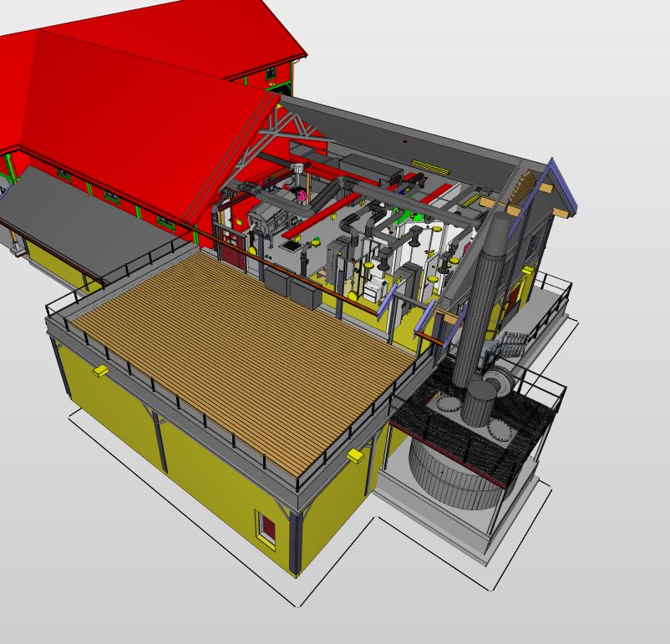Viewport: 670px width, 644px height.
Task: Click the yellow lamp on left deck edge
Action: point(101,370)
